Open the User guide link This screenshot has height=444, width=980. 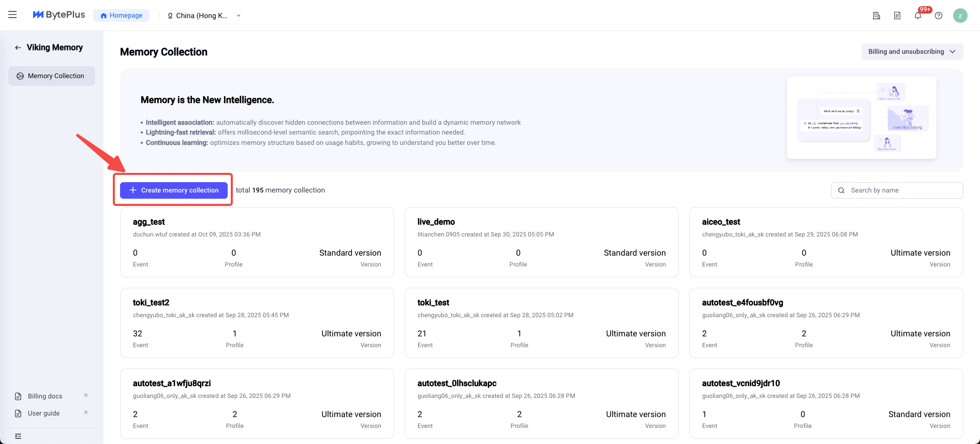[44, 413]
